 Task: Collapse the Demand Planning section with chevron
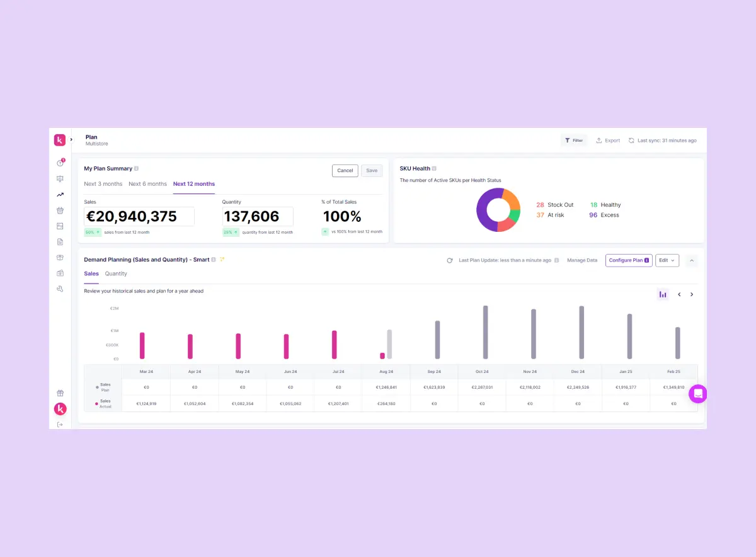point(692,260)
